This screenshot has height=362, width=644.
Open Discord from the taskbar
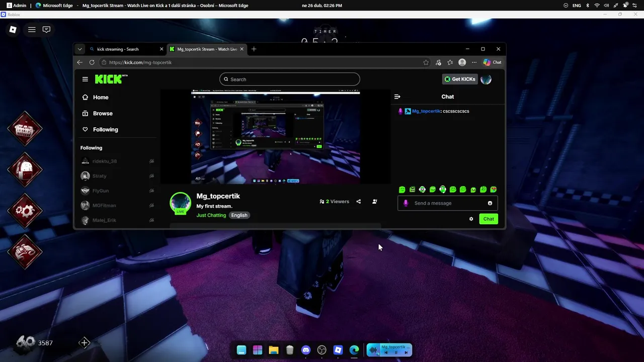(x=306, y=350)
